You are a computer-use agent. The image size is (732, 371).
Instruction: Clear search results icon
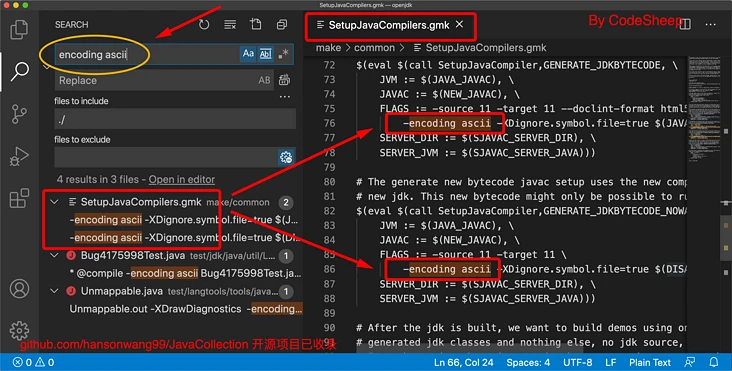point(230,24)
